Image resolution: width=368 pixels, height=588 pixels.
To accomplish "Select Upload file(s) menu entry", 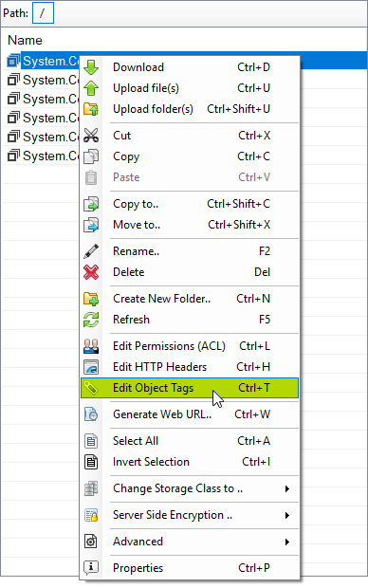I will click(190, 88).
